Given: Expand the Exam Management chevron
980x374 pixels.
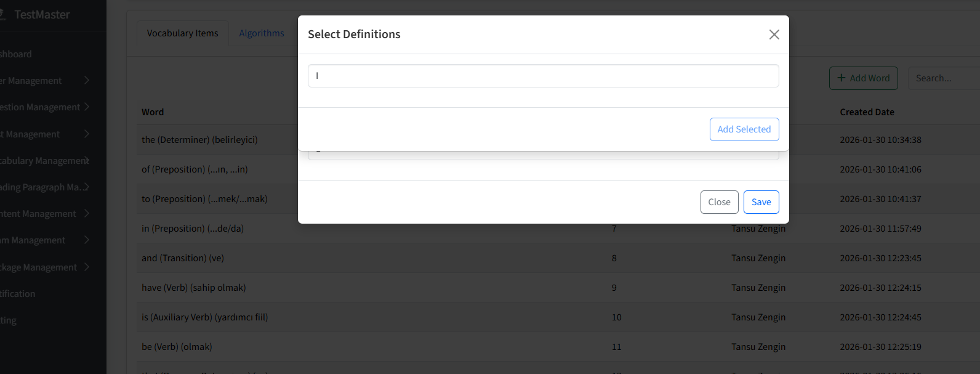Looking at the screenshot, I should 87,240.
